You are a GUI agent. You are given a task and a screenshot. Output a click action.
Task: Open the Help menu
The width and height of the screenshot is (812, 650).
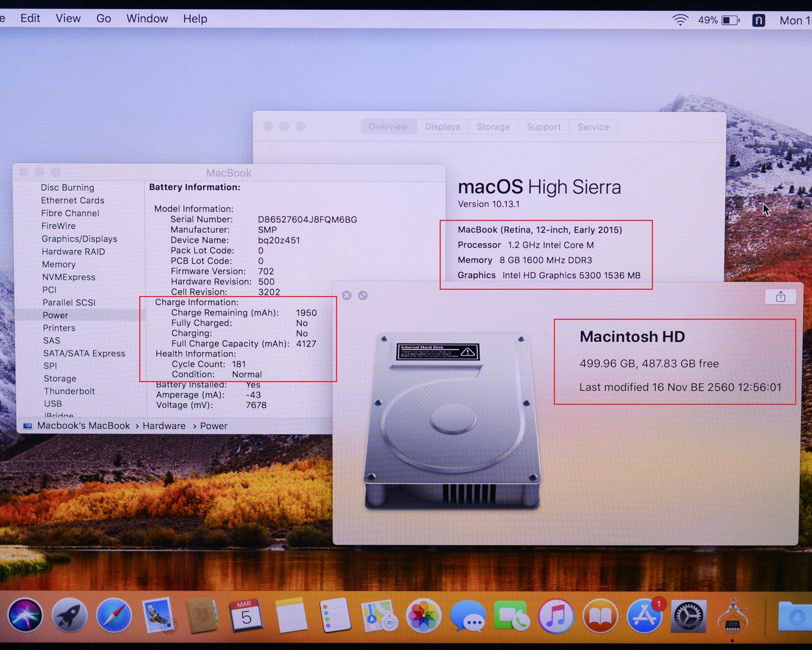tap(195, 19)
